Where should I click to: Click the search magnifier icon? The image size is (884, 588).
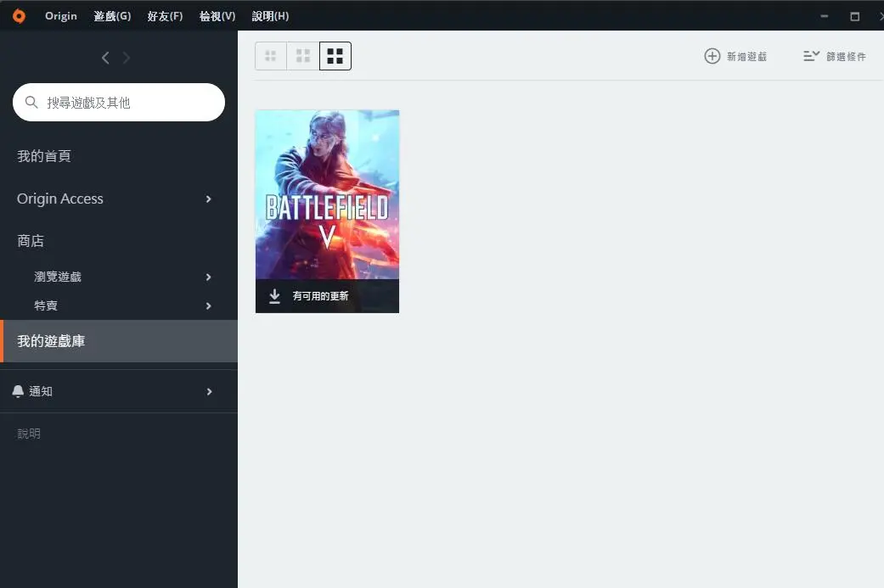[31, 102]
